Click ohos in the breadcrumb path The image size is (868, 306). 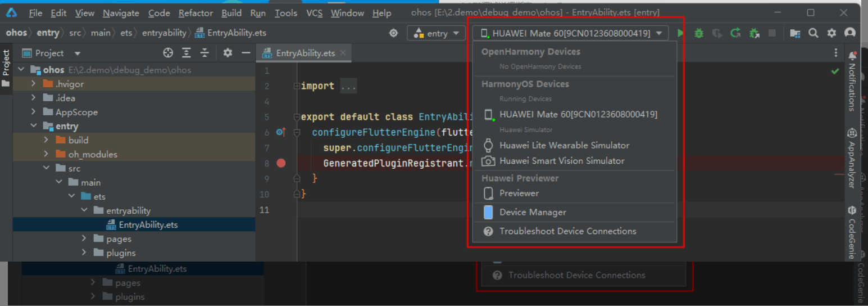[16, 33]
